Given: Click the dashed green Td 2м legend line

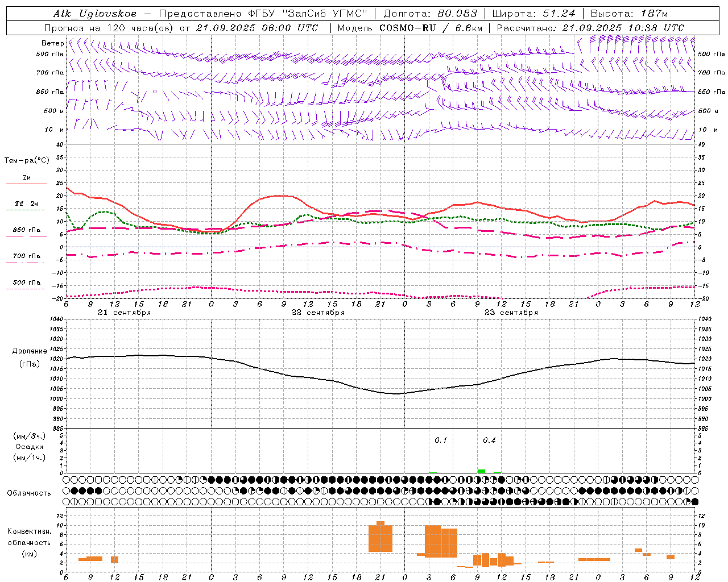Looking at the screenshot, I should tap(25, 210).
